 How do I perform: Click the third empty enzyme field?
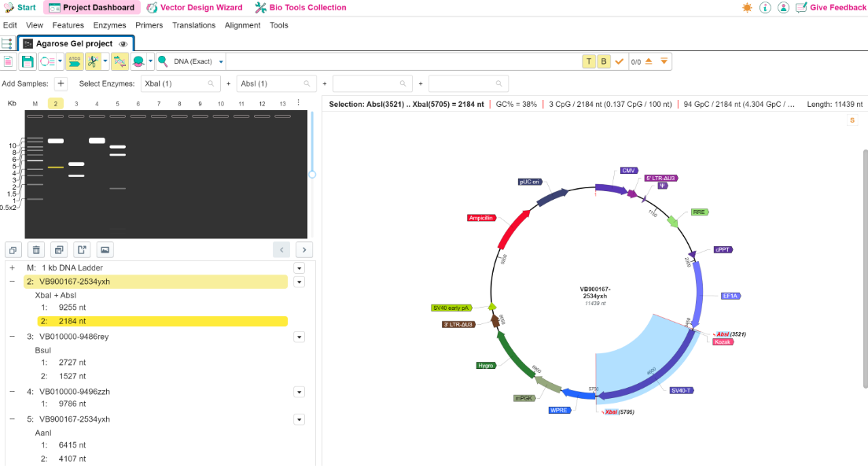point(372,83)
